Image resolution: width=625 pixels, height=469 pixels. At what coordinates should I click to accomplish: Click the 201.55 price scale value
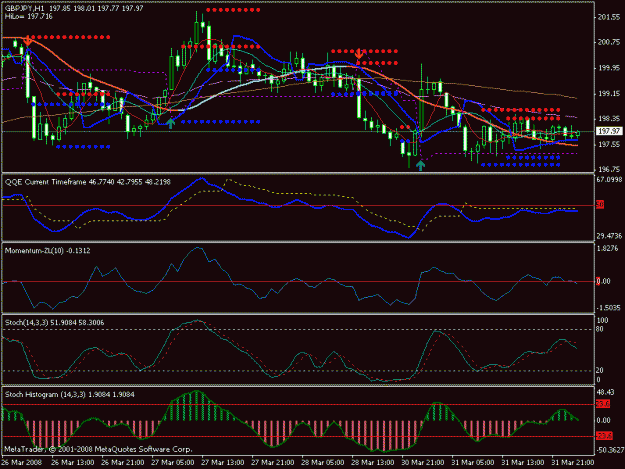click(609, 17)
